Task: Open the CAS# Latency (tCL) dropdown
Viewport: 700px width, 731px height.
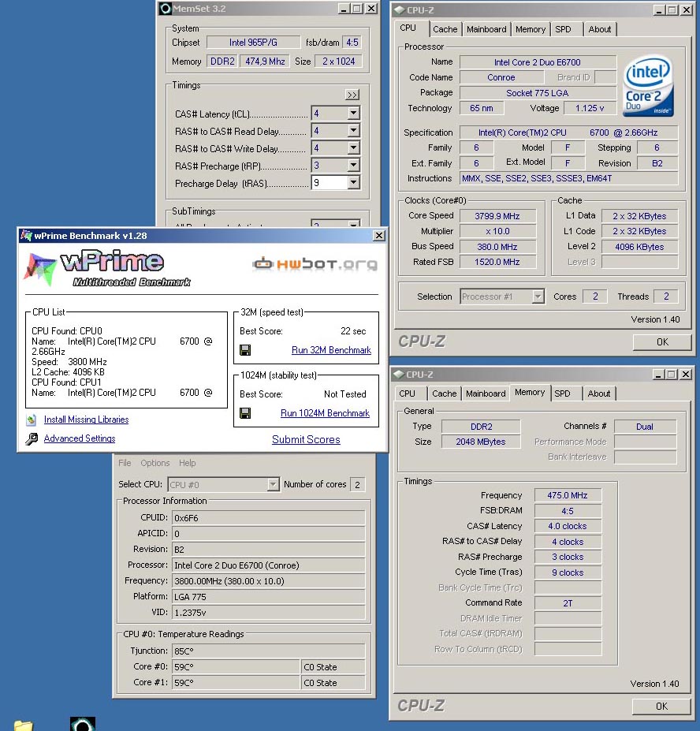Action: click(x=353, y=113)
